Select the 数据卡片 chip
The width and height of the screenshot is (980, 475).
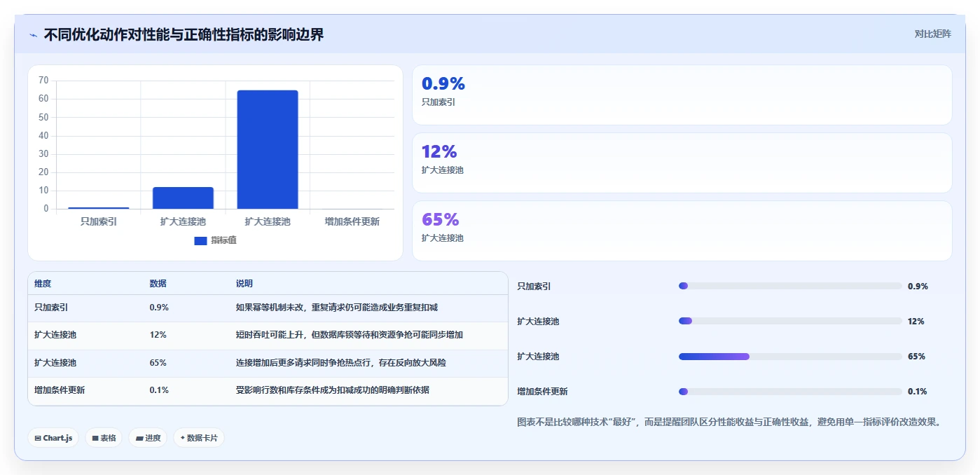pyautogui.click(x=199, y=438)
